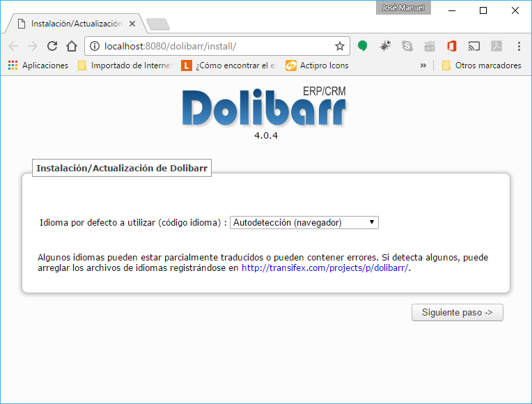This screenshot has height=404, width=532.
Task: Click the address bar URL field
Action: pos(209,46)
